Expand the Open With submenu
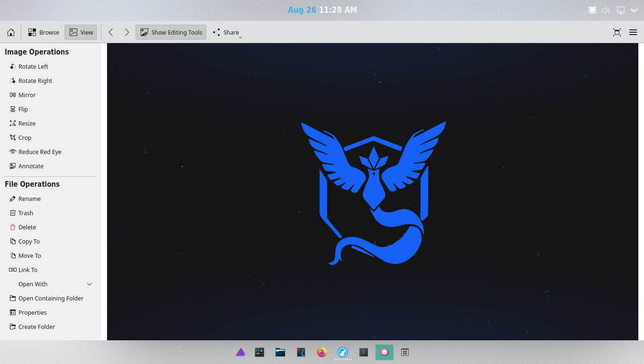The width and height of the screenshot is (644, 364). coord(50,284)
